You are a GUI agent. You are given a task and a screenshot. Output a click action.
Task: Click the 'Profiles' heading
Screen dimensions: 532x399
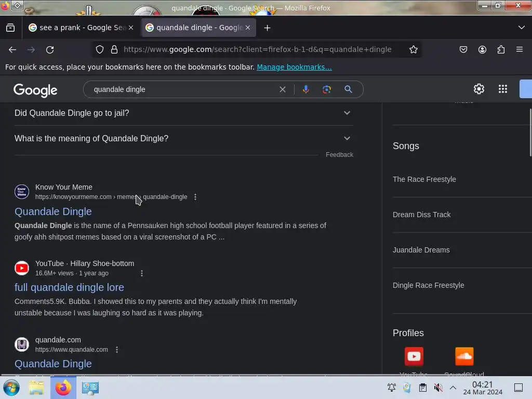408,333
